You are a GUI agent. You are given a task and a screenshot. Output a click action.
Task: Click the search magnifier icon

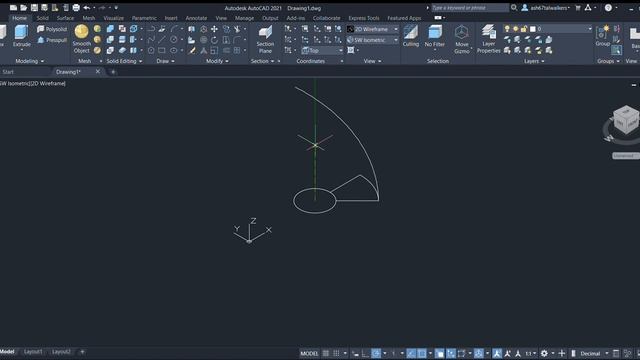click(x=514, y=8)
